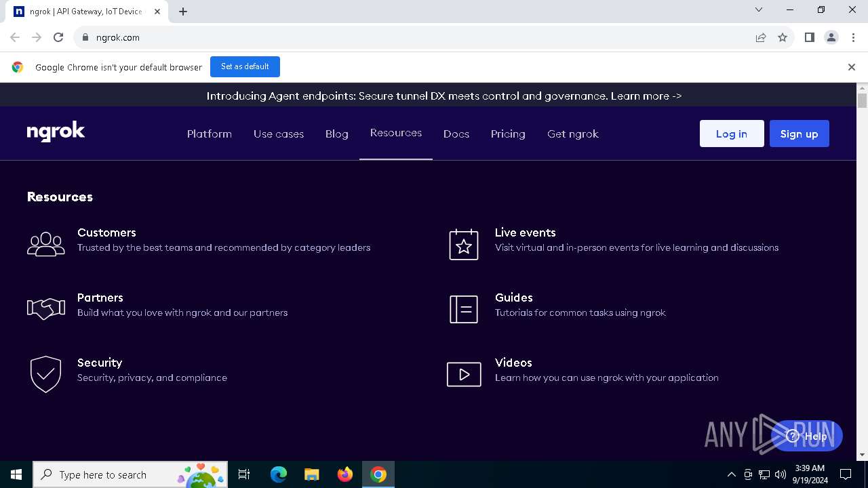This screenshot has width=868, height=488.
Task: Close the ngrok browser tab
Action: pyautogui.click(x=157, y=12)
